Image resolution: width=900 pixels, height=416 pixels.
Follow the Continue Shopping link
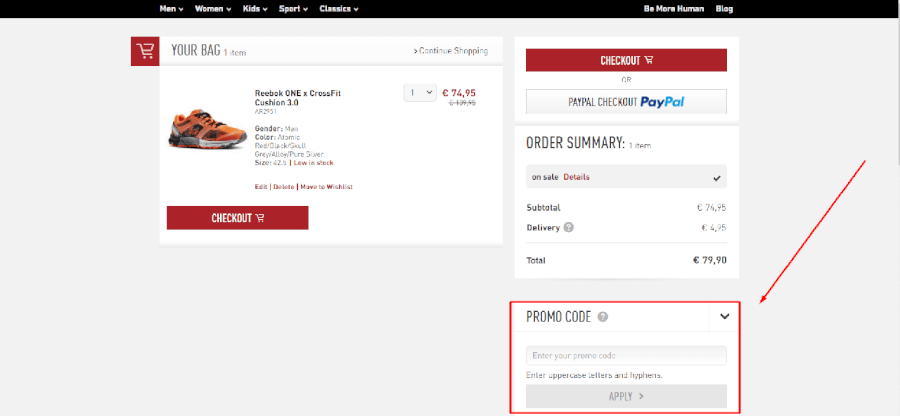451,51
